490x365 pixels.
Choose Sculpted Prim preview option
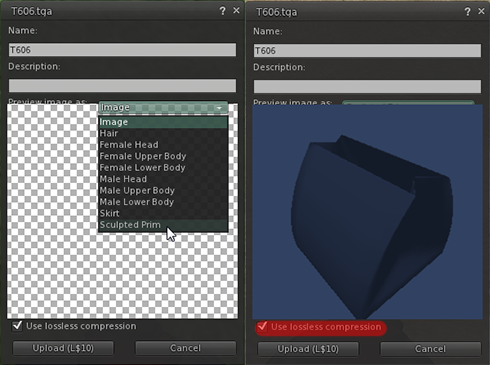click(x=163, y=225)
